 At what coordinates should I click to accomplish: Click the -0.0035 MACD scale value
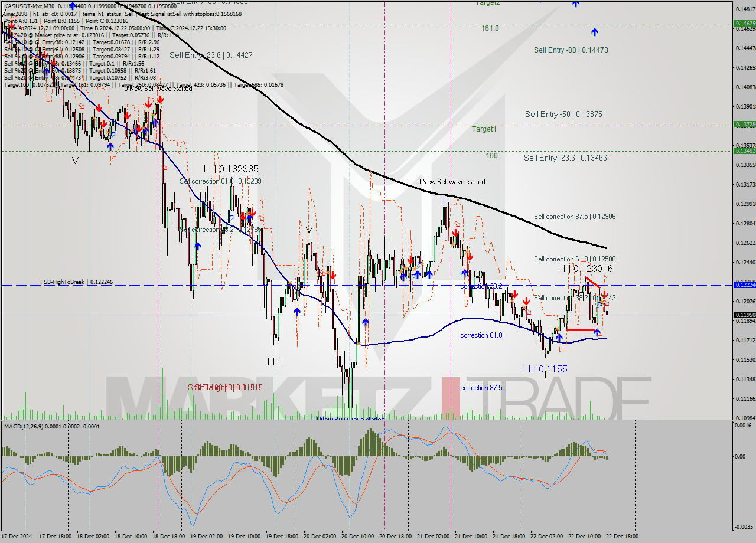point(745,526)
